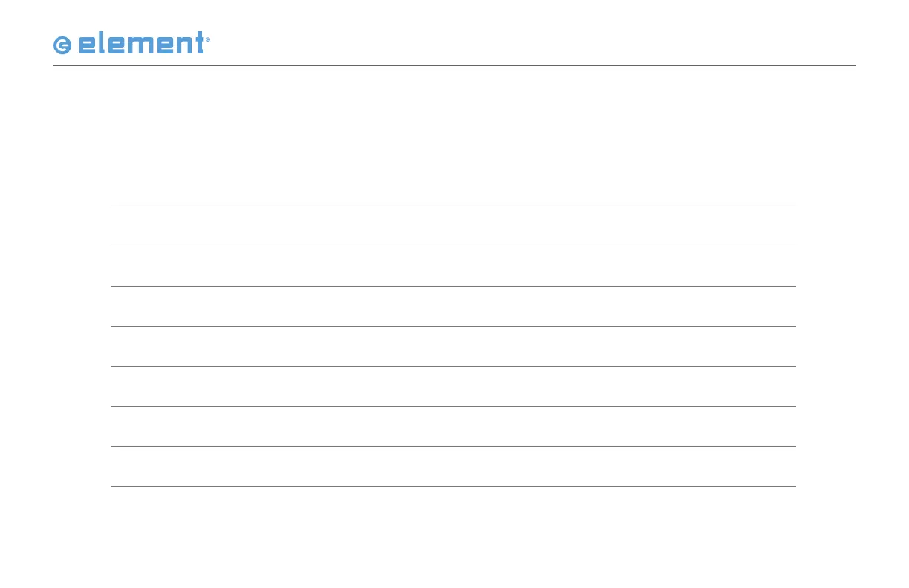
Task: Click the circular Element logo icon
Action: pos(62,45)
